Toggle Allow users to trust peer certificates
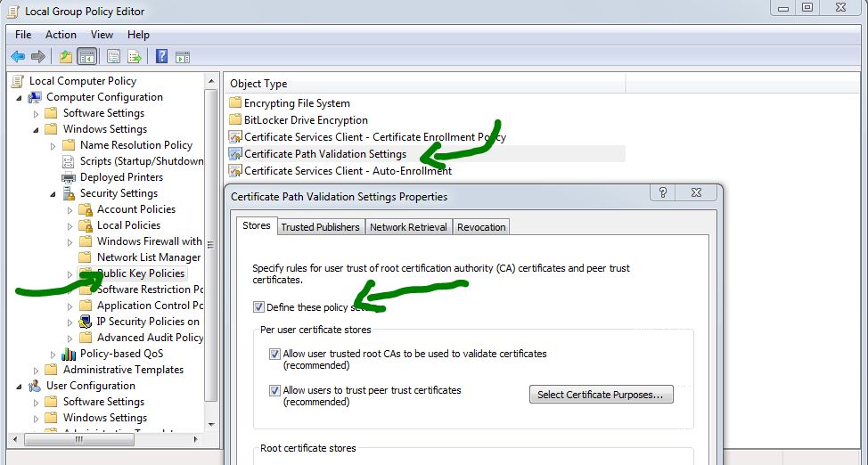Screen dimensions: 868x465 tap(274, 390)
